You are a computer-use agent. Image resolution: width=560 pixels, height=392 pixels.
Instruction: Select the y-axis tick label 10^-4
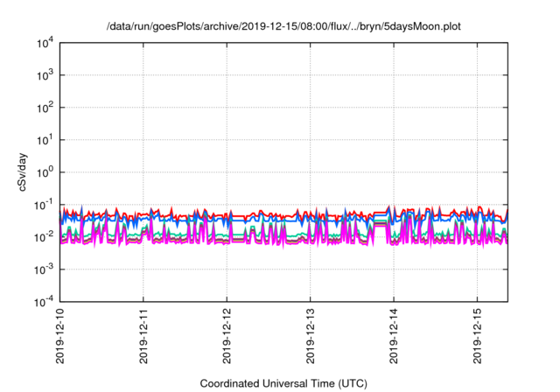(44, 302)
